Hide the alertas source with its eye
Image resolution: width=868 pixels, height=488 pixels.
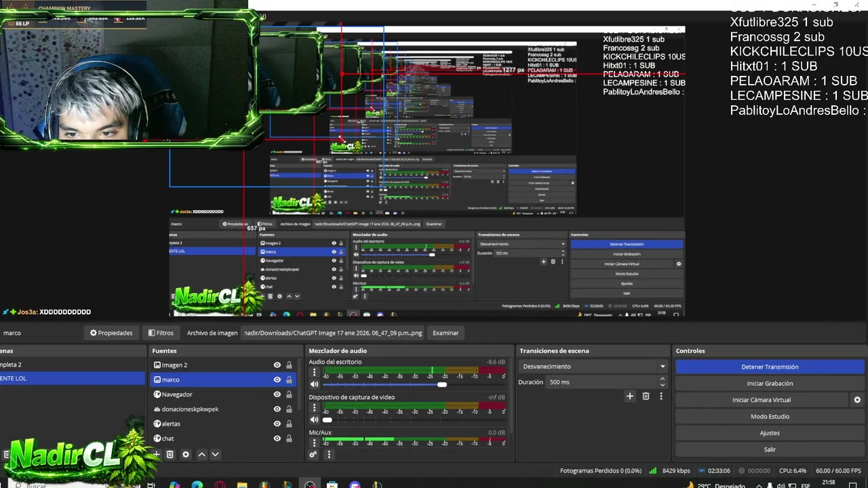(277, 424)
